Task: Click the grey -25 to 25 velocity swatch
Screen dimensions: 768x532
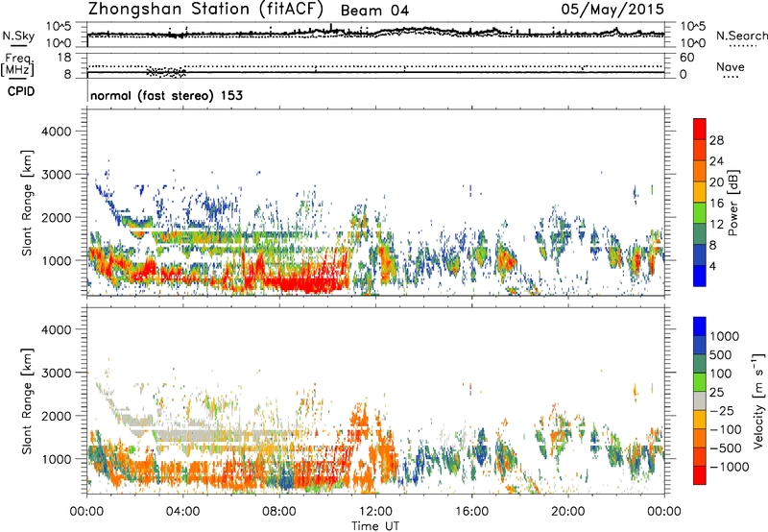Action: tap(700, 400)
